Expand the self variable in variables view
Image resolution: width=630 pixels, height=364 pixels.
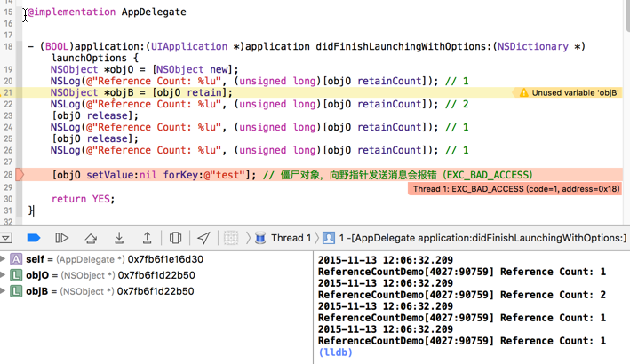coord(4,259)
